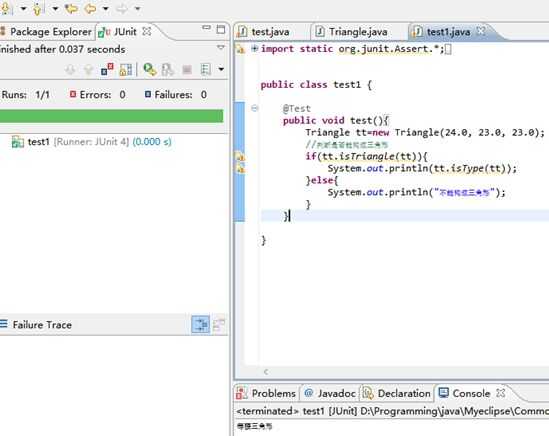
Task: Click Stop JUnit Test Run icon
Action: tap(187, 70)
